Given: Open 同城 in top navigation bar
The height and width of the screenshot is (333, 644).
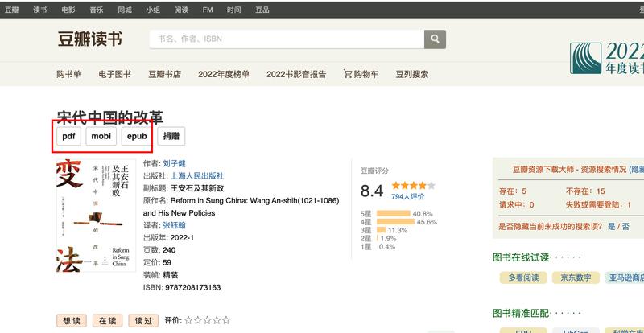Looking at the screenshot, I should click(125, 10).
